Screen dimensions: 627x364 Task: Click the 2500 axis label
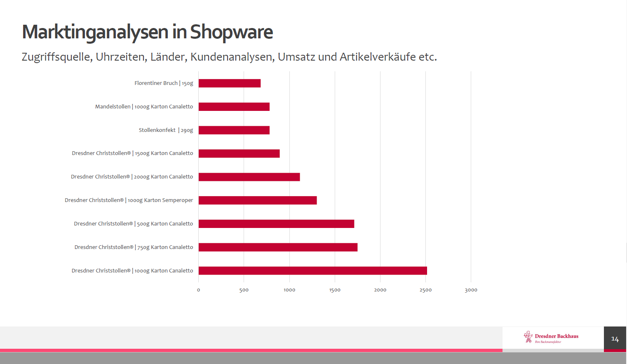(425, 290)
